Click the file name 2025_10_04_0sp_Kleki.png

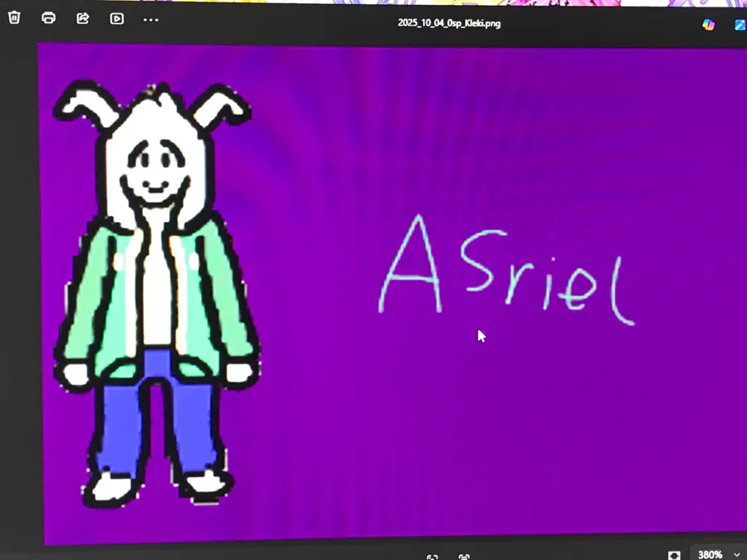coord(449,23)
